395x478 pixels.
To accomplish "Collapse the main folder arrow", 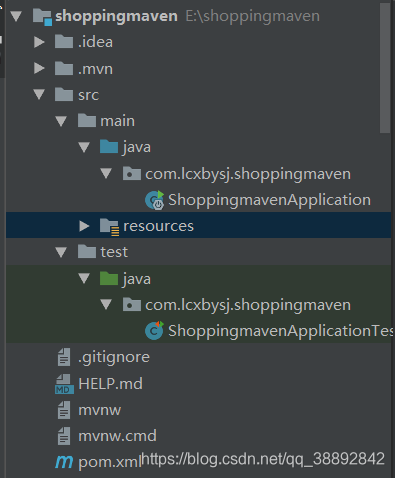I will pos(61,121).
